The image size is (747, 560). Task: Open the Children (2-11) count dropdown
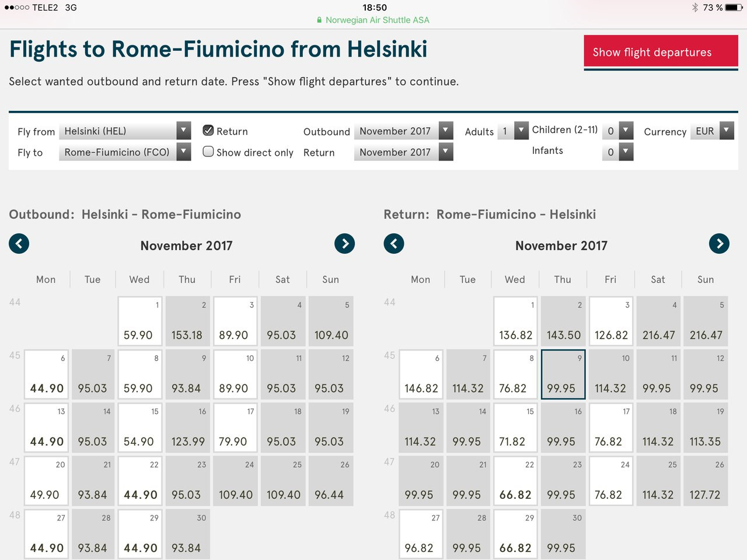pyautogui.click(x=617, y=131)
